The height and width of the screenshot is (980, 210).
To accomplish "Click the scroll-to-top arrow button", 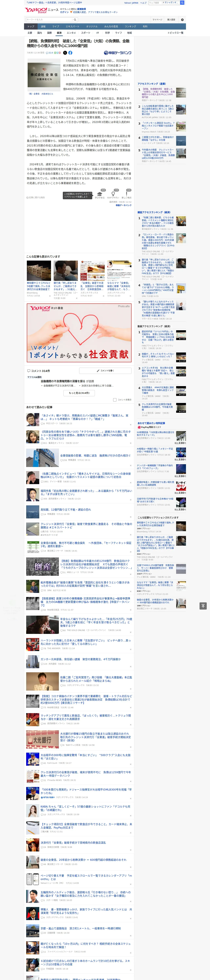I will [x=203, y=606].
